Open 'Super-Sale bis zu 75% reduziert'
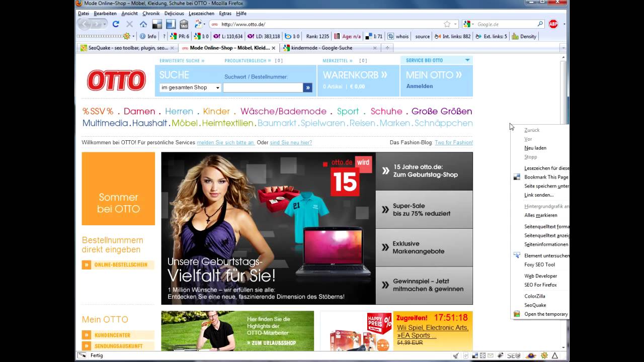The width and height of the screenshot is (644, 362). [x=424, y=210]
